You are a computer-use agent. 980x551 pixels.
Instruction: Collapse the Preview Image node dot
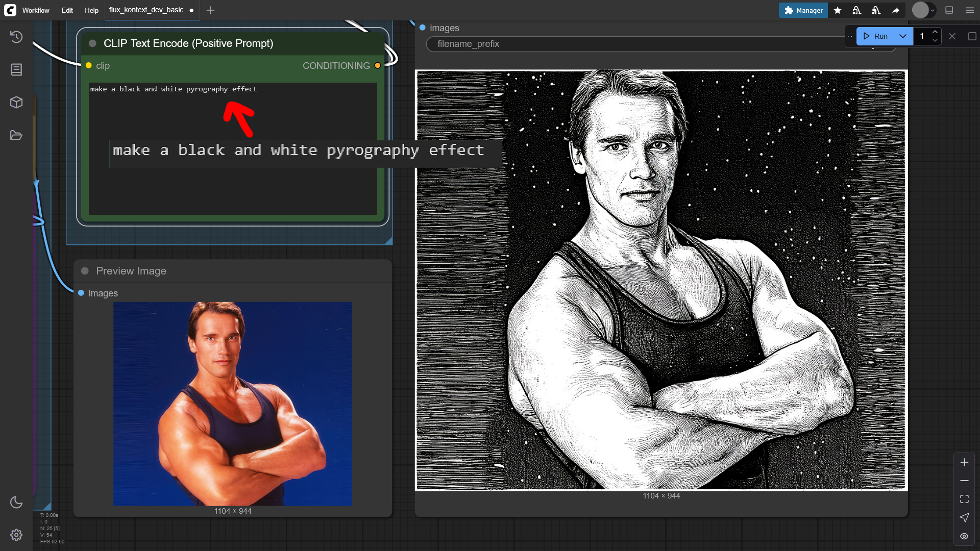click(x=85, y=271)
